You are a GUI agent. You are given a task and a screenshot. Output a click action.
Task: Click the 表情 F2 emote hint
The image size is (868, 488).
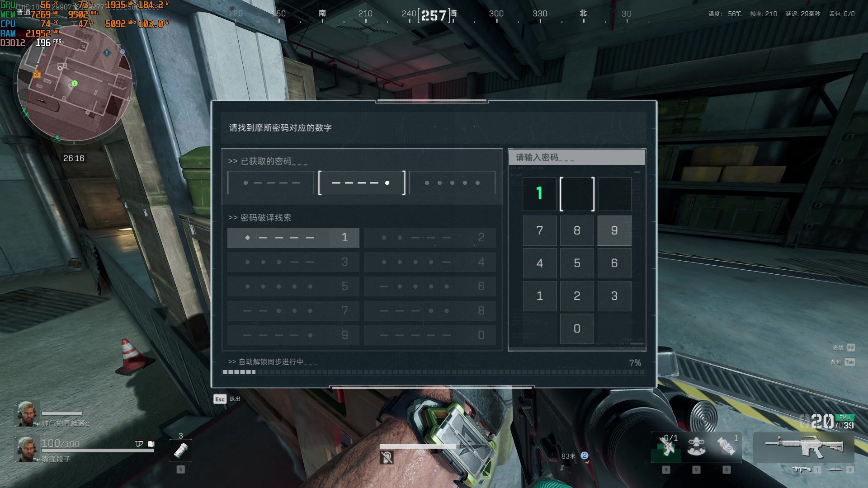pos(844,347)
